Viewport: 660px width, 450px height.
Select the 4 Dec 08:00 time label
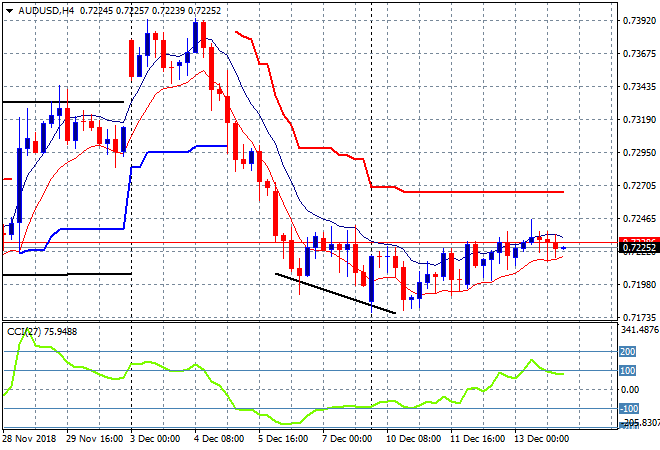click(219, 439)
